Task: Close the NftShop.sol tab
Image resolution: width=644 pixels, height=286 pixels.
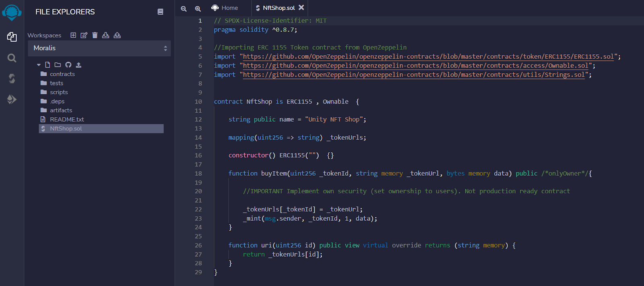Action: (x=301, y=7)
